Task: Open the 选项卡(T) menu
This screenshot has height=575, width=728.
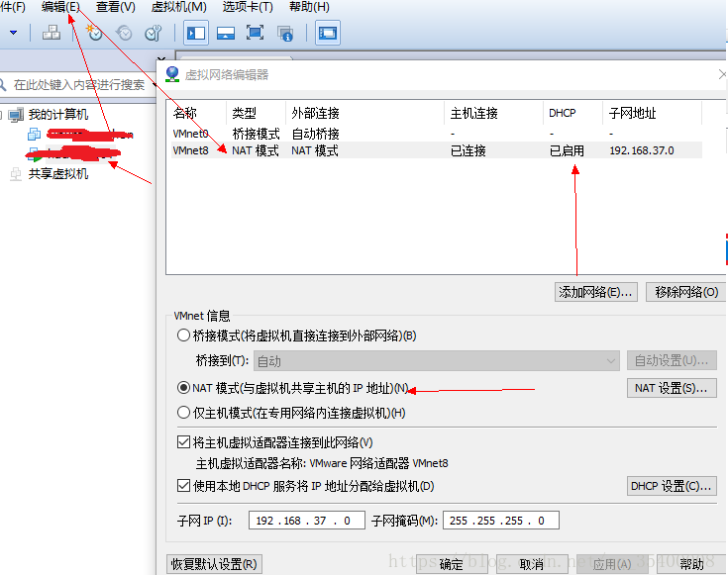Action: [x=248, y=8]
